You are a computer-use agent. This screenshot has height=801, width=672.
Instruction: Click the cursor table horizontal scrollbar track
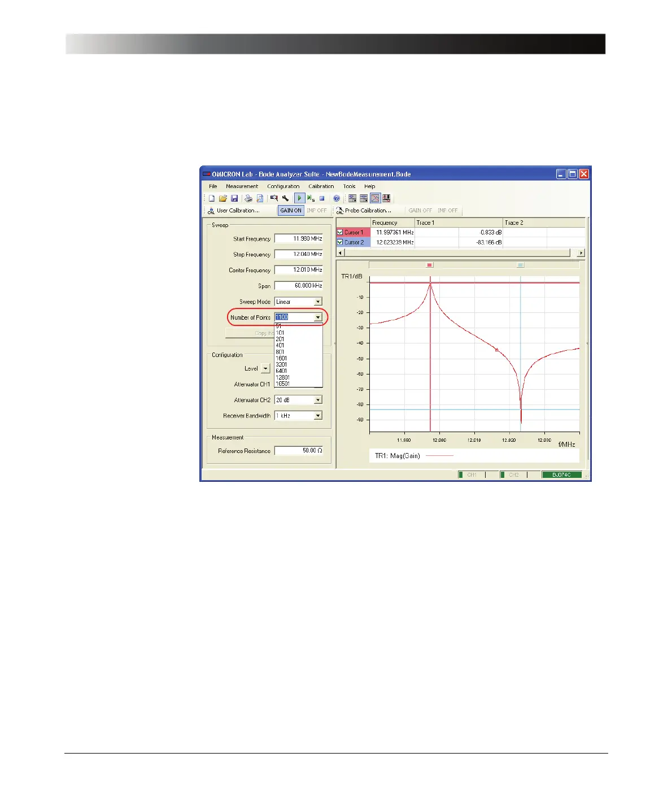click(x=461, y=253)
